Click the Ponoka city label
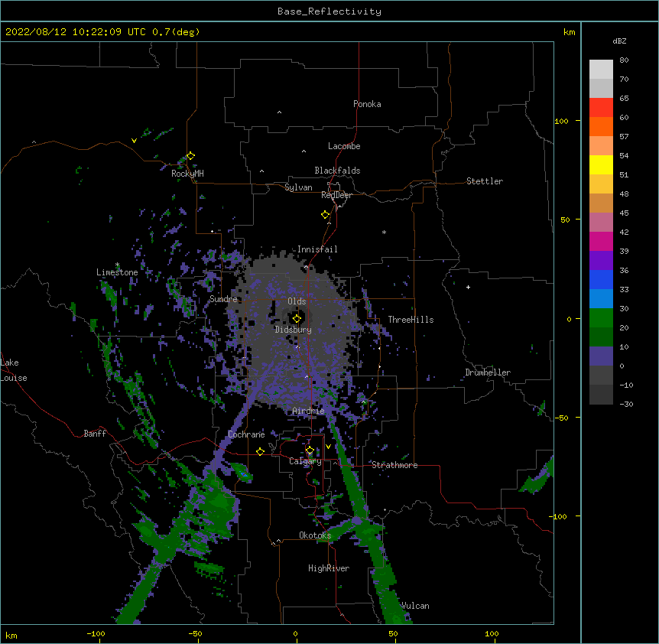Image resolution: width=659 pixels, height=644 pixels. 367,104
